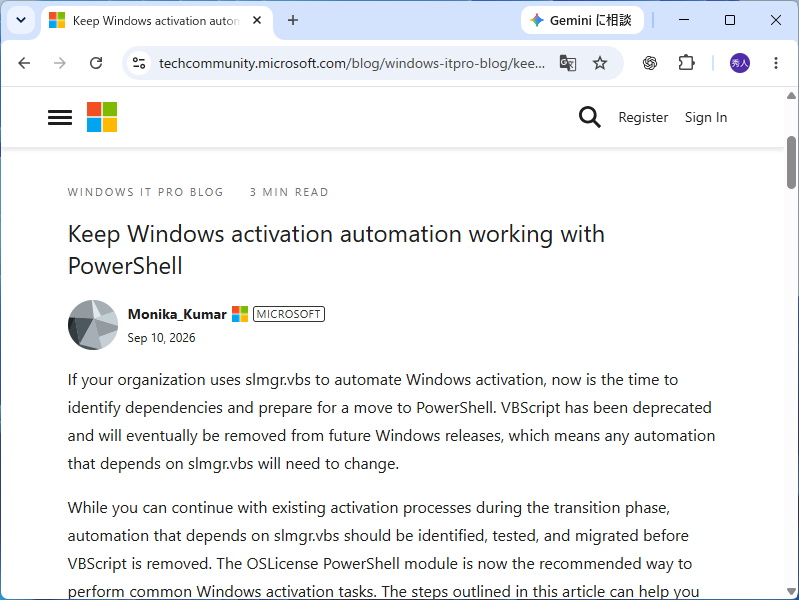Click the MICROSOFT badge label
This screenshot has height=600, width=799.
pos(289,314)
